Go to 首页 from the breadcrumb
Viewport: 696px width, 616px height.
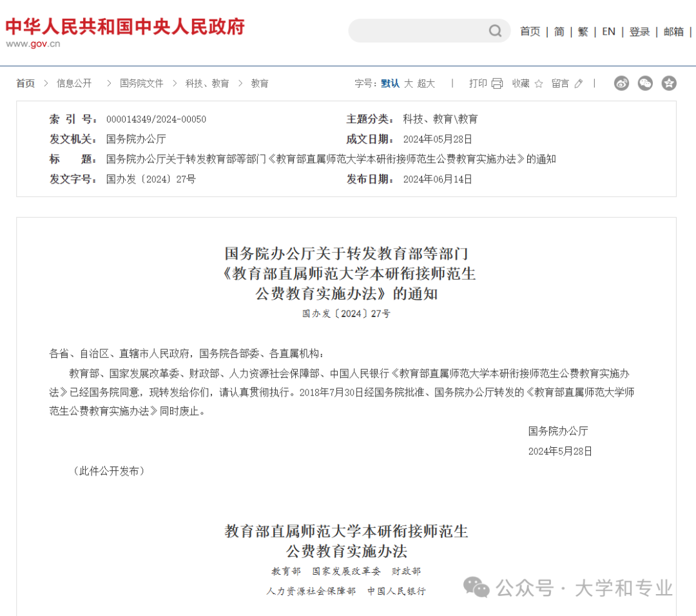click(x=24, y=83)
